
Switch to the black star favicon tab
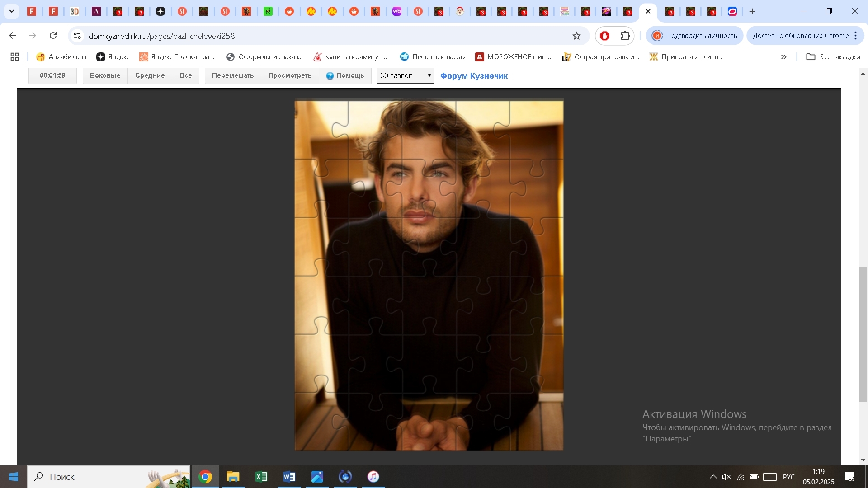tap(160, 11)
